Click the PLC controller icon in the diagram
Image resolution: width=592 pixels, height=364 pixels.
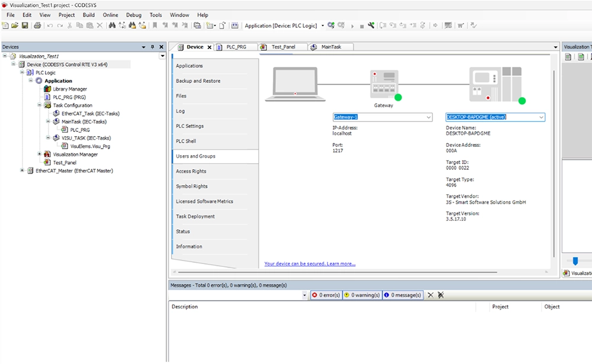[496, 84]
